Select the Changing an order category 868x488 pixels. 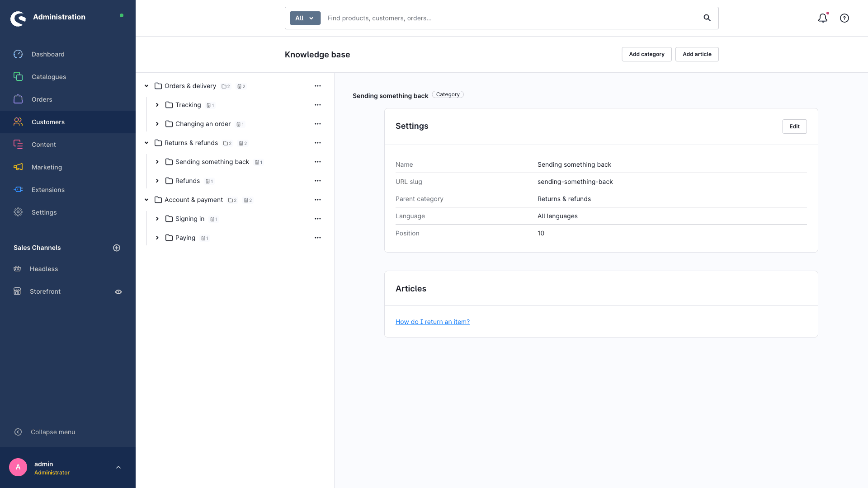point(203,124)
